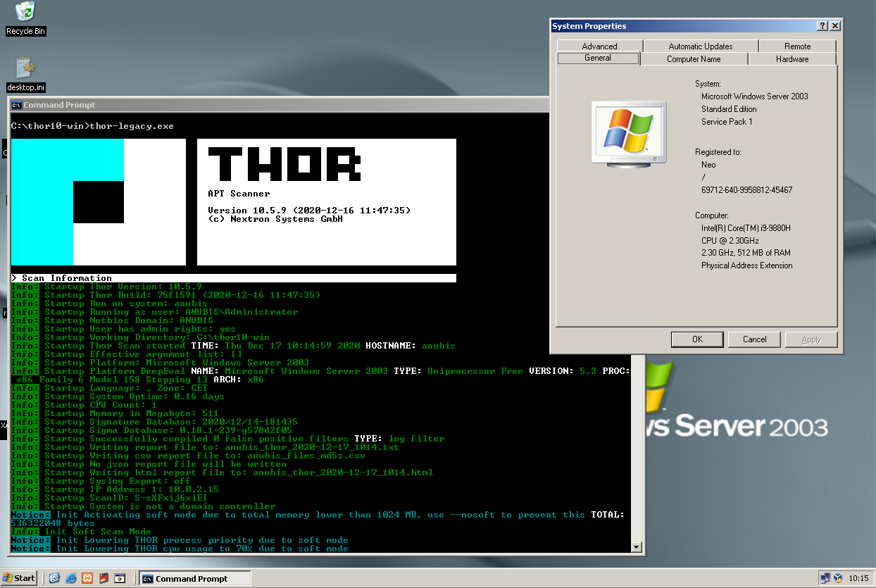Open XAMPP from the quick launch bar
This screenshot has height=588, width=876.
[x=87, y=578]
